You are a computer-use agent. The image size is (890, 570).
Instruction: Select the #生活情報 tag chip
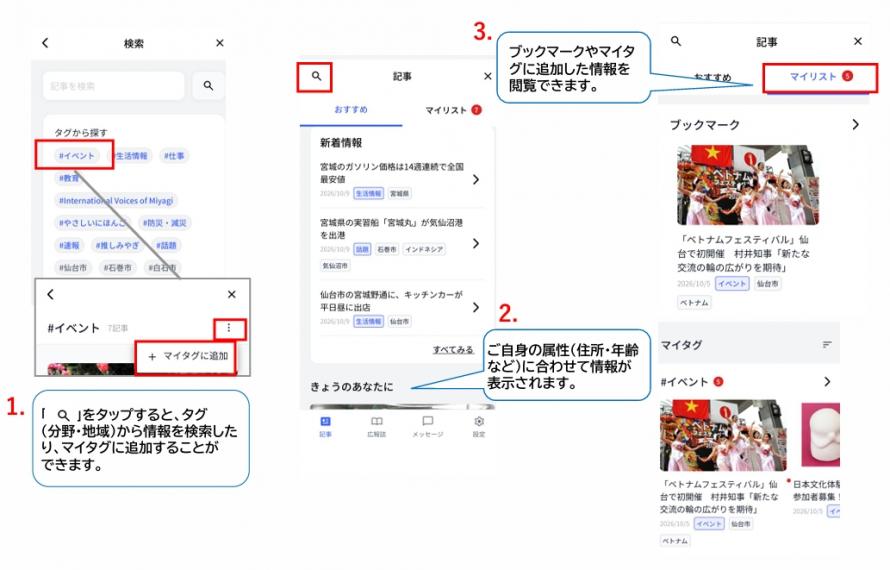click(130, 156)
